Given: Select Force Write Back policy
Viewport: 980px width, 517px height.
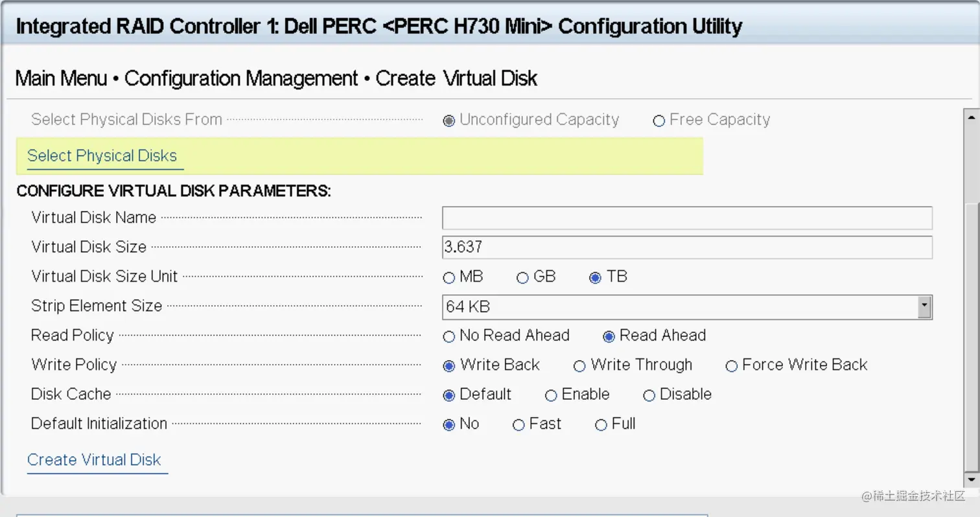Looking at the screenshot, I should click(x=731, y=366).
